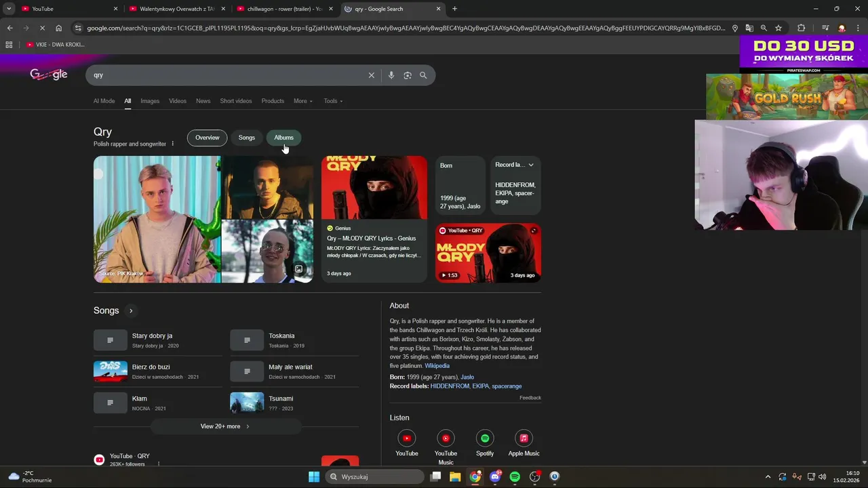Click the Google logo
The height and width of the screenshot is (488, 868).
tap(48, 75)
